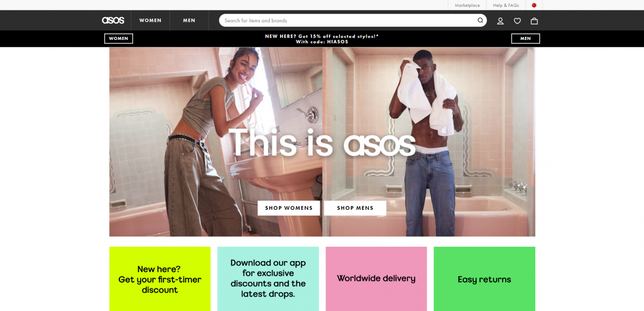Click the search magnifier icon
This screenshot has width=644, height=311.
click(480, 20)
